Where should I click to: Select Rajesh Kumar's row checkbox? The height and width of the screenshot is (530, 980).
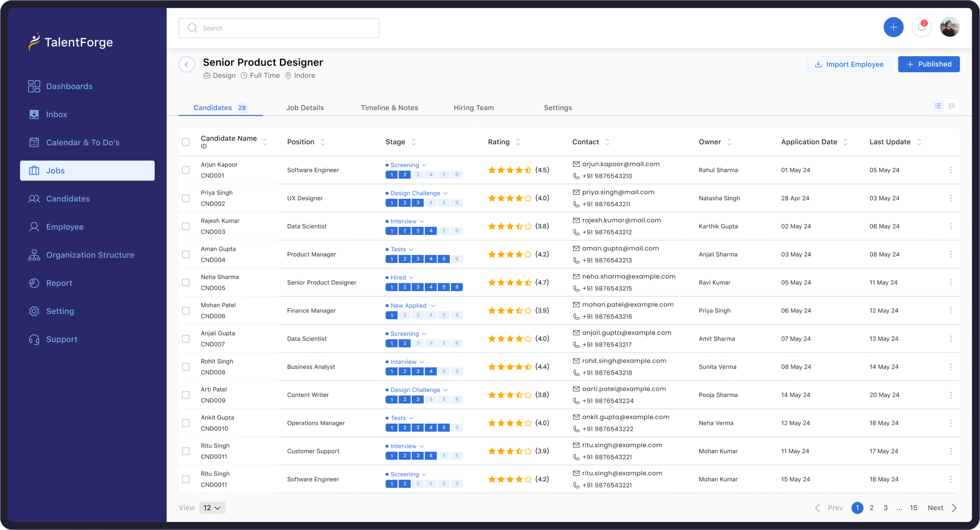pyautogui.click(x=186, y=227)
